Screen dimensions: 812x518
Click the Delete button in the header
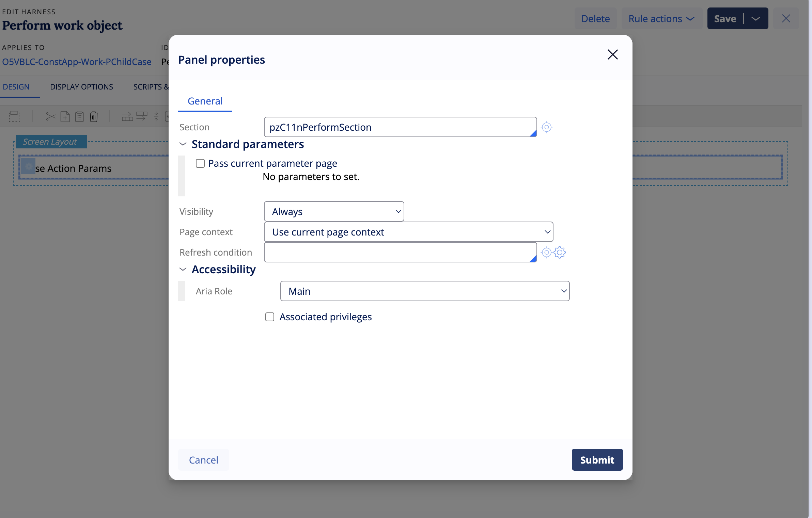tap(595, 18)
